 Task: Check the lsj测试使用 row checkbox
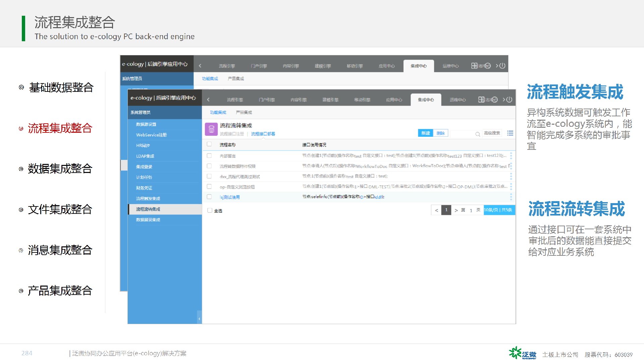tap(209, 197)
